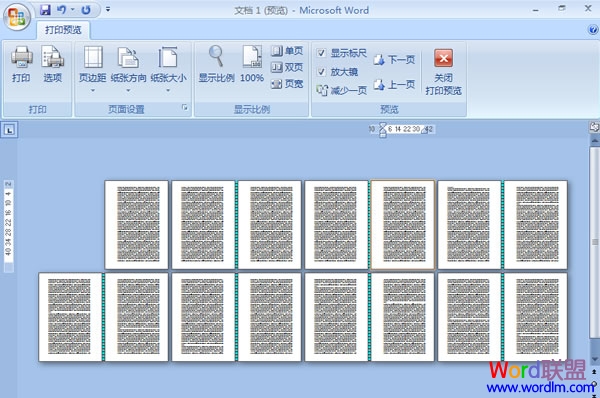
Task: Switch to 单页 single page view
Action: point(287,51)
